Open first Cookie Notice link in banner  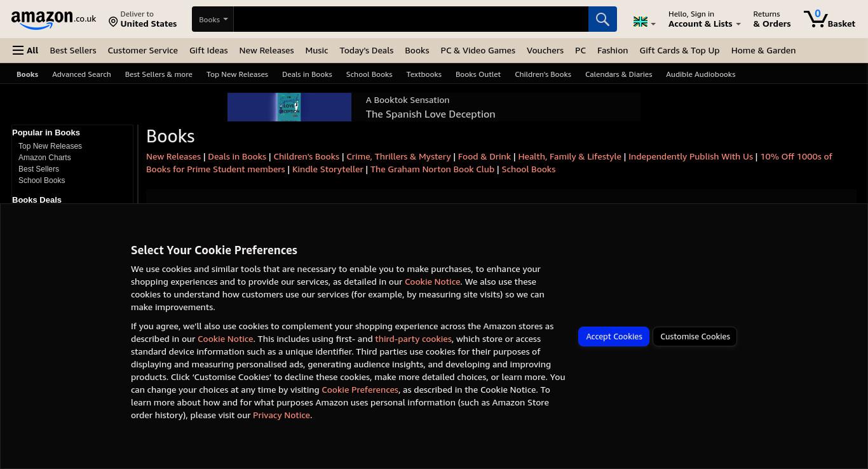[432, 282]
